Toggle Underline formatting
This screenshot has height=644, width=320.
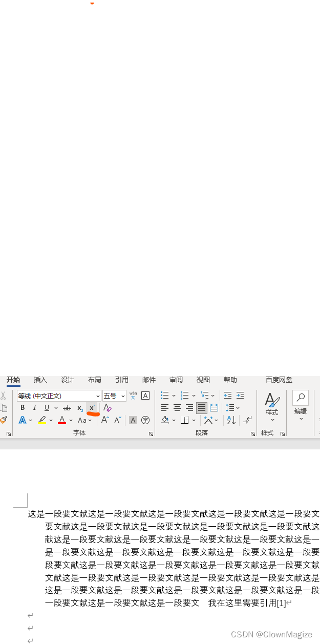tap(47, 408)
